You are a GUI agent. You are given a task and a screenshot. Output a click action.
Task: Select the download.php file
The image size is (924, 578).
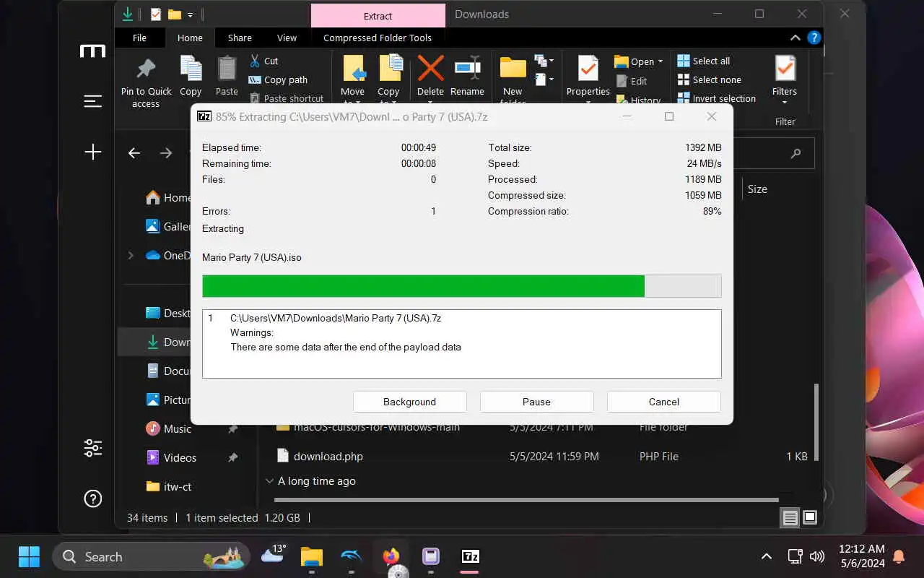pos(328,457)
